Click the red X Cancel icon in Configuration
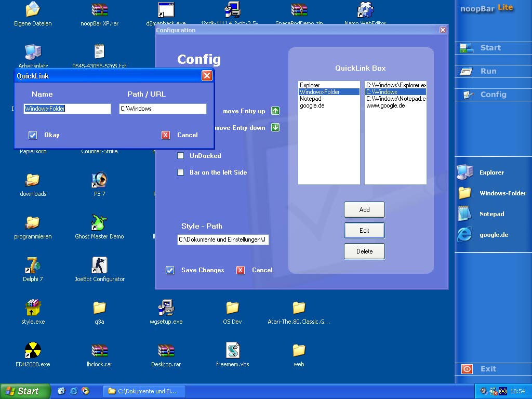The height and width of the screenshot is (399, 532). point(240,270)
